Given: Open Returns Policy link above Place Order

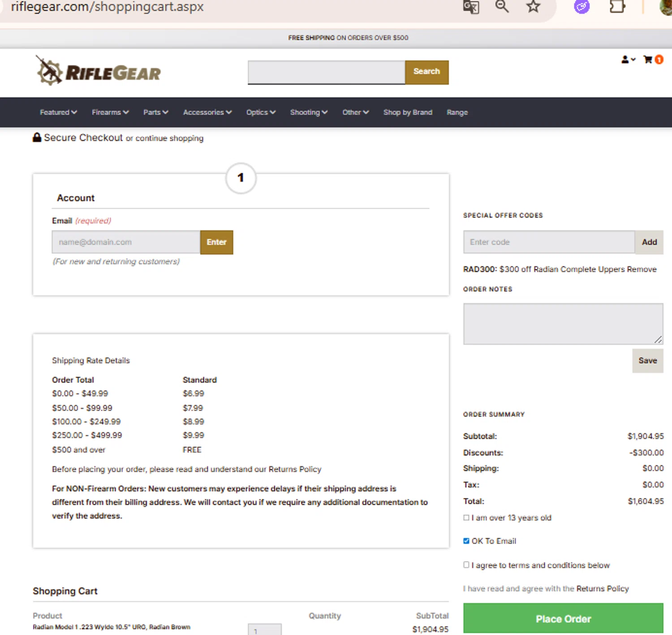Looking at the screenshot, I should point(603,588).
